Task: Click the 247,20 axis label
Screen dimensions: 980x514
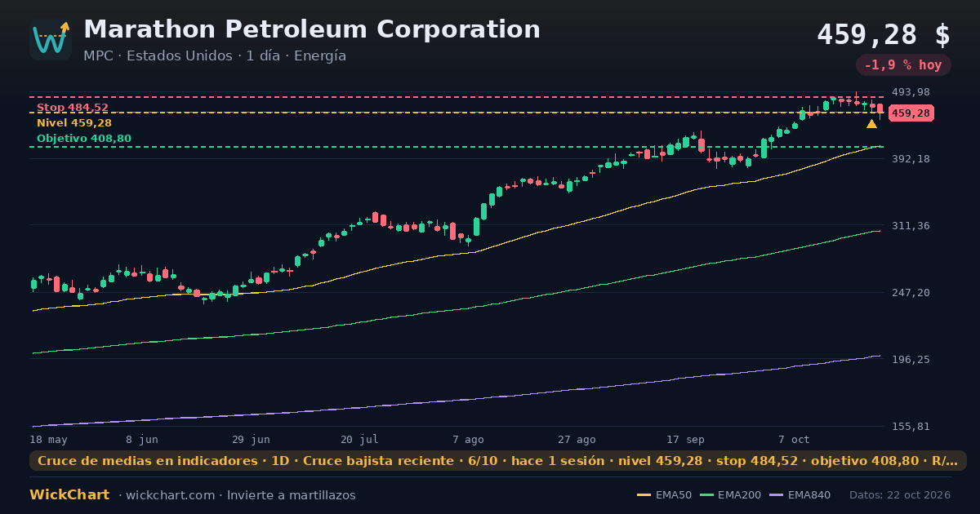Action: (912, 293)
